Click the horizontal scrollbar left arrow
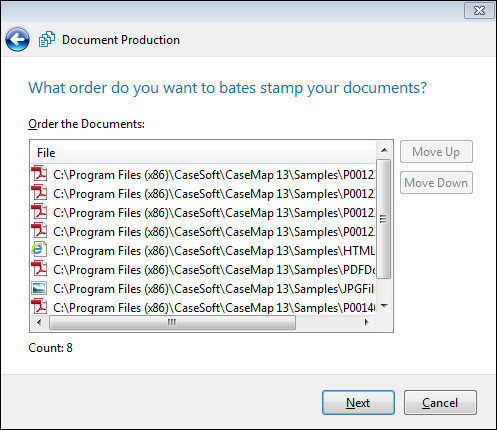This screenshot has width=497, height=430. (x=39, y=322)
